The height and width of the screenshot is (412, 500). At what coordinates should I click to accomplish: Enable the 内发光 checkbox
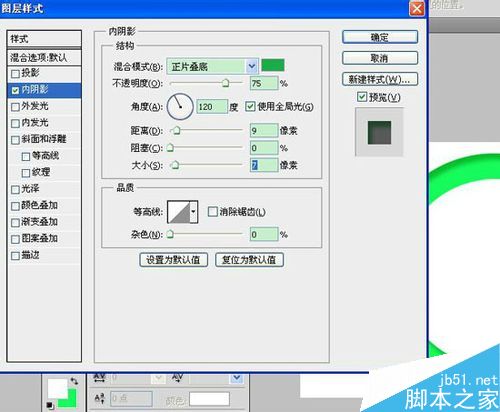15,124
